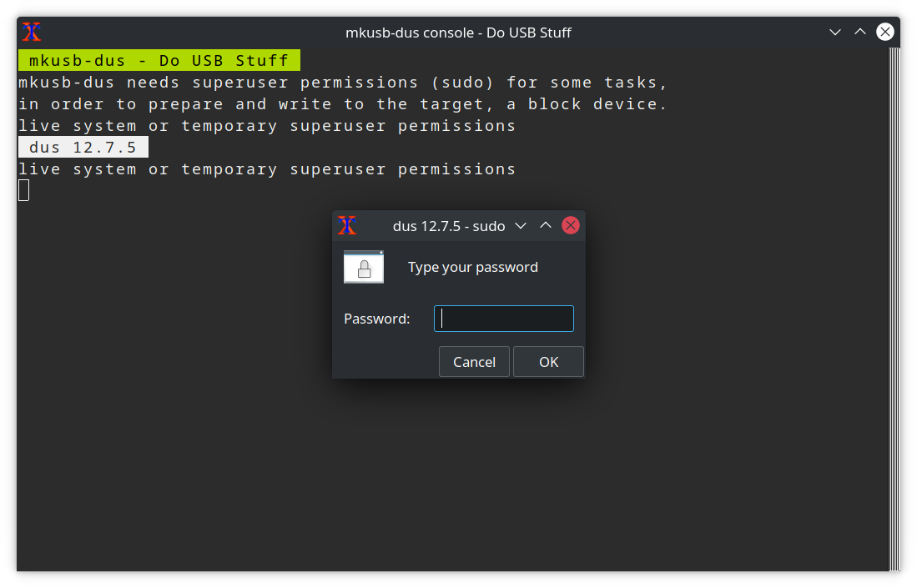
Task: Click the "Type your password" prompt text
Action: 472,268
